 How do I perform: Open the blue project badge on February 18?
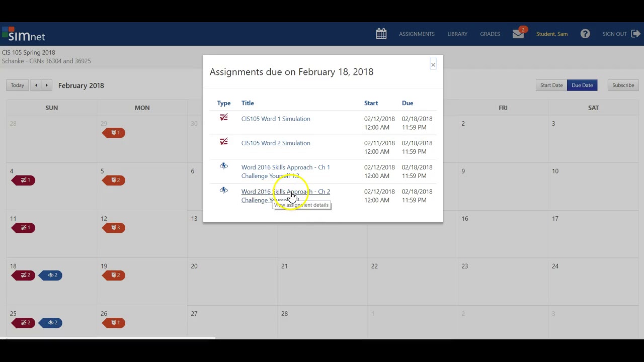point(50,275)
